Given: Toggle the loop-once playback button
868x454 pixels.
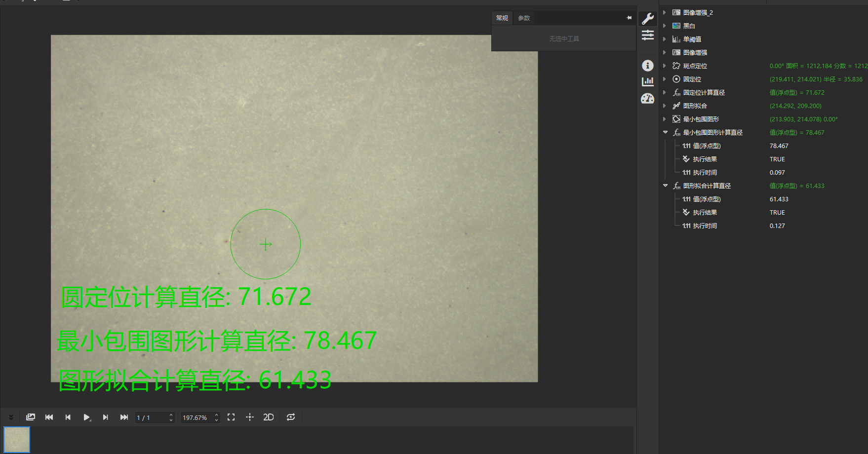Looking at the screenshot, I should (x=291, y=417).
